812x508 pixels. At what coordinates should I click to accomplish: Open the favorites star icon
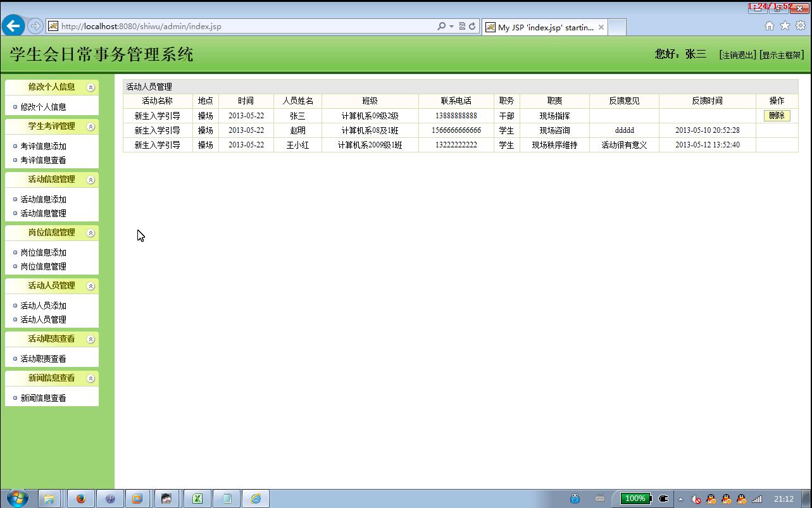click(785, 26)
